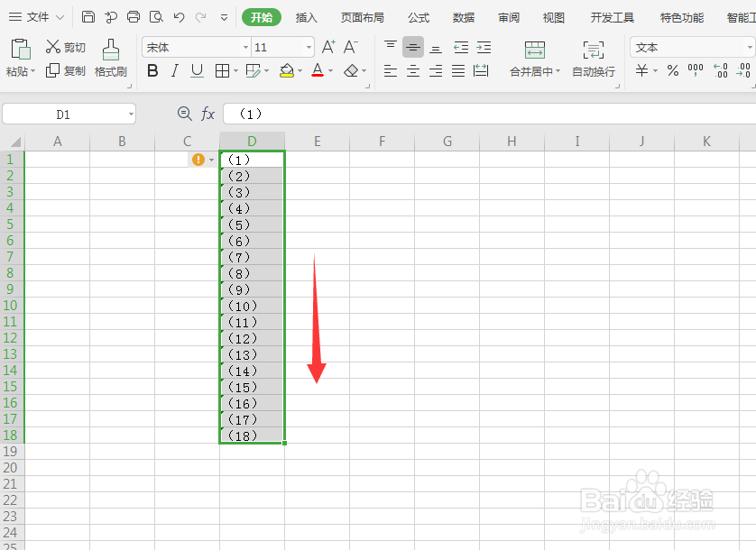Click the red font color A icon
The height and width of the screenshot is (550, 756).
pos(318,71)
